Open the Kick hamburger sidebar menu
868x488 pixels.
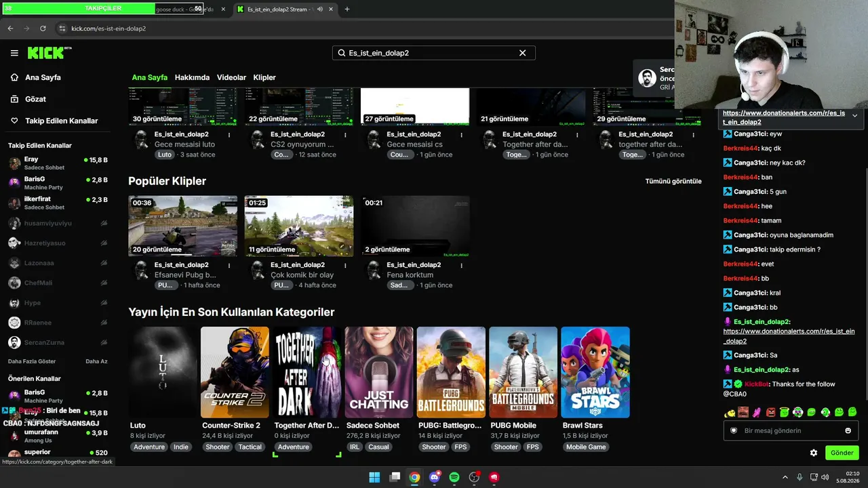coord(14,53)
